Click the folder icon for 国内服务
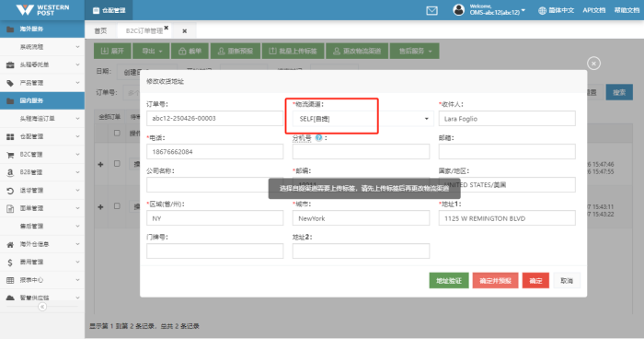Viewport: 644px width, 339px height. coord(10,100)
